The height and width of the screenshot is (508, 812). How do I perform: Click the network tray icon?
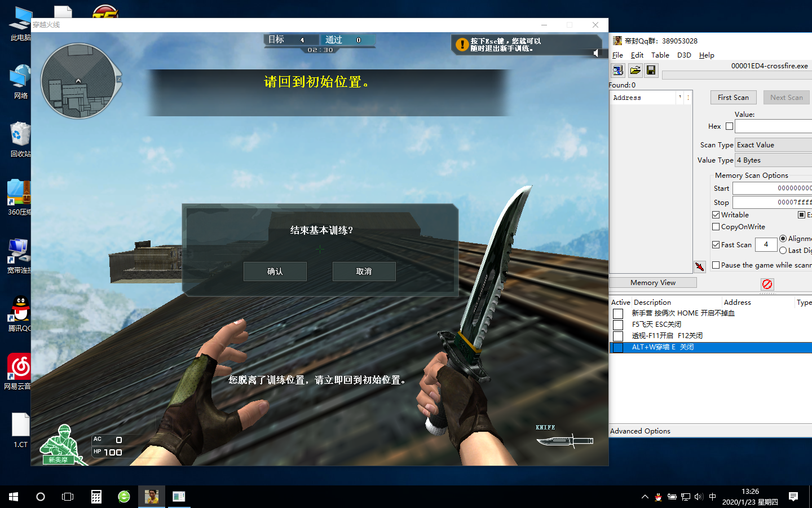685,497
